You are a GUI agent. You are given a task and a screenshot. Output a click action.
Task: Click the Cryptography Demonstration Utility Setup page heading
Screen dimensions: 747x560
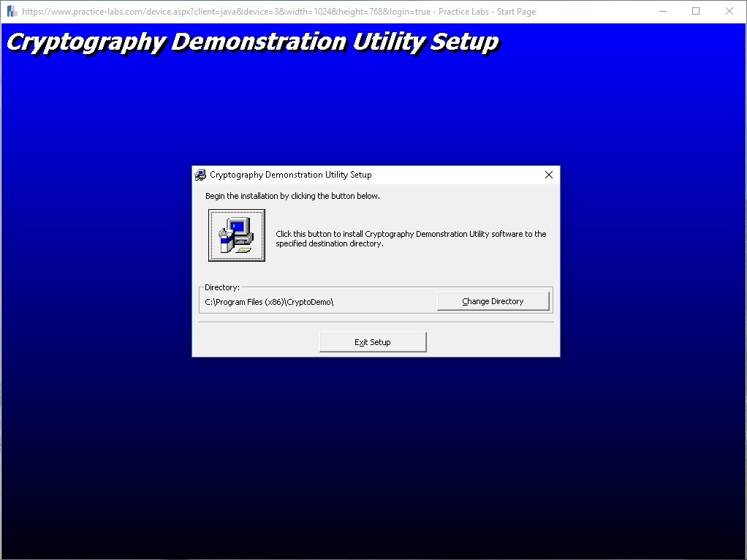(x=251, y=42)
